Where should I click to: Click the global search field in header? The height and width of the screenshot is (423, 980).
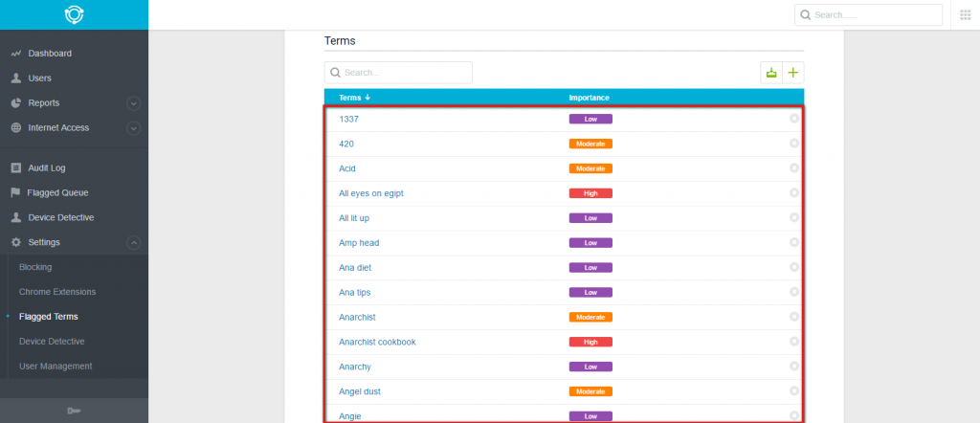click(x=868, y=15)
